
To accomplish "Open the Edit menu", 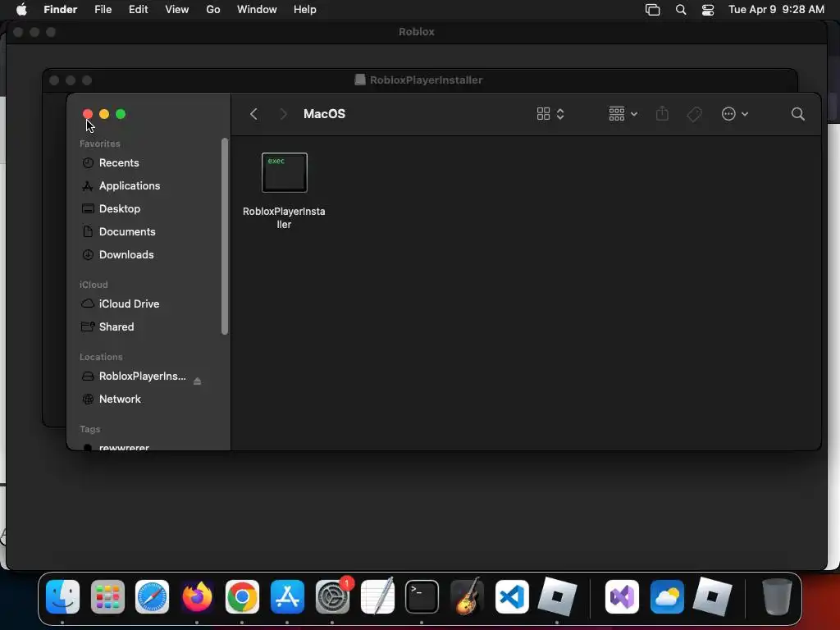I will point(138,9).
